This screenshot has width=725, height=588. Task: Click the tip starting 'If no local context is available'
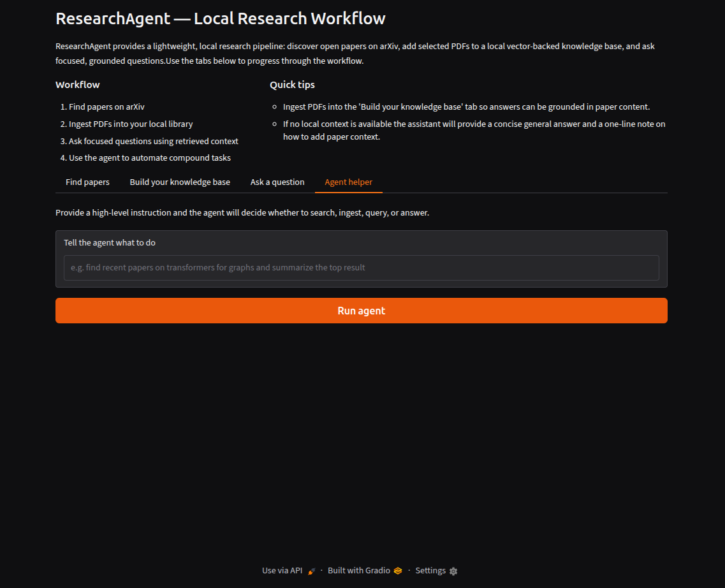474,130
